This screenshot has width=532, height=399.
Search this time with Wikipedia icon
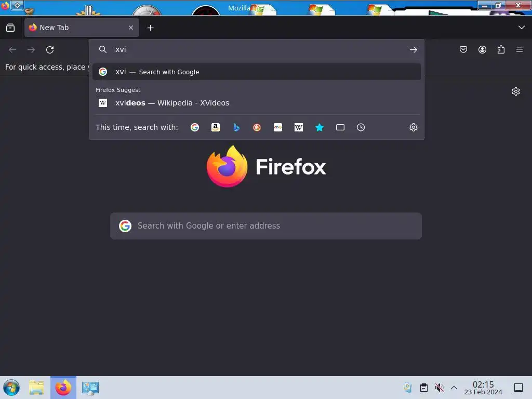coord(299,127)
